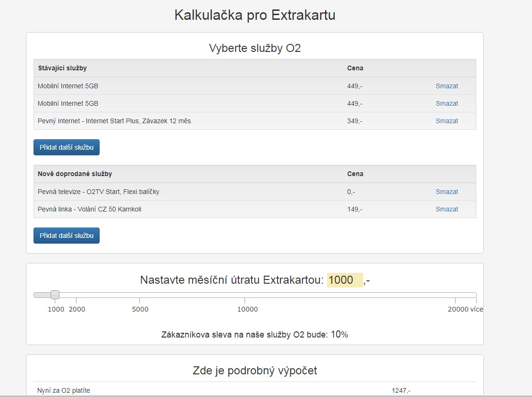Focus the Extrakarta monthly spend input field
The image size is (532, 397).
tap(345, 280)
